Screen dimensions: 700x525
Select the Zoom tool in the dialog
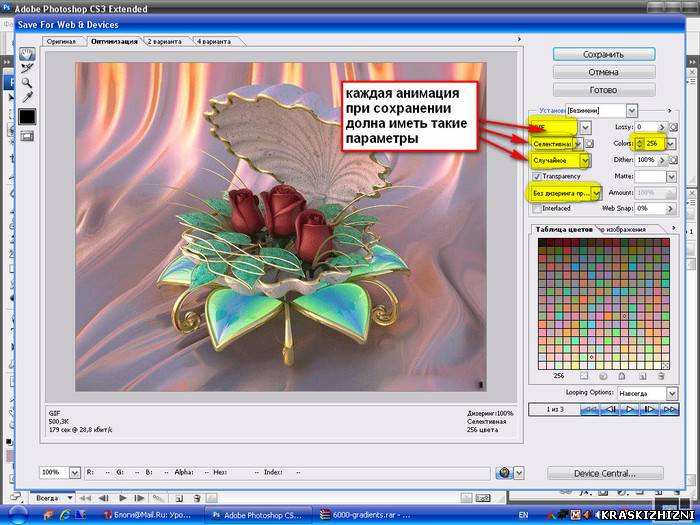coord(27,83)
